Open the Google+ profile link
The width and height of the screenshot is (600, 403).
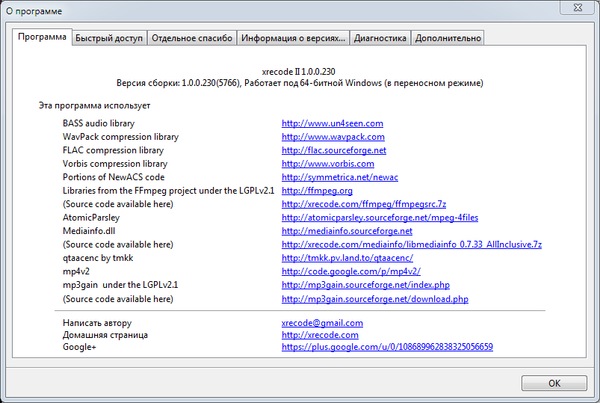[x=387, y=347]
